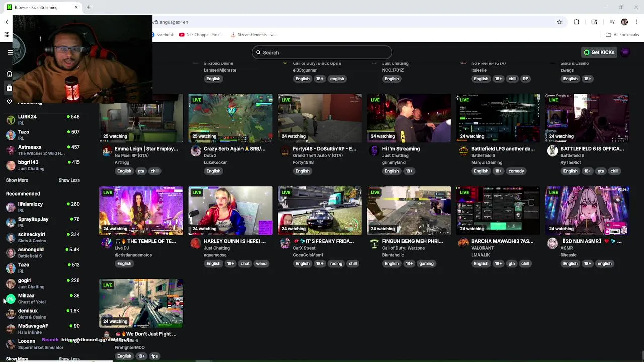
Task: Select the Browse - Kick Streaming tab
Action: click(x=43, y=7)
